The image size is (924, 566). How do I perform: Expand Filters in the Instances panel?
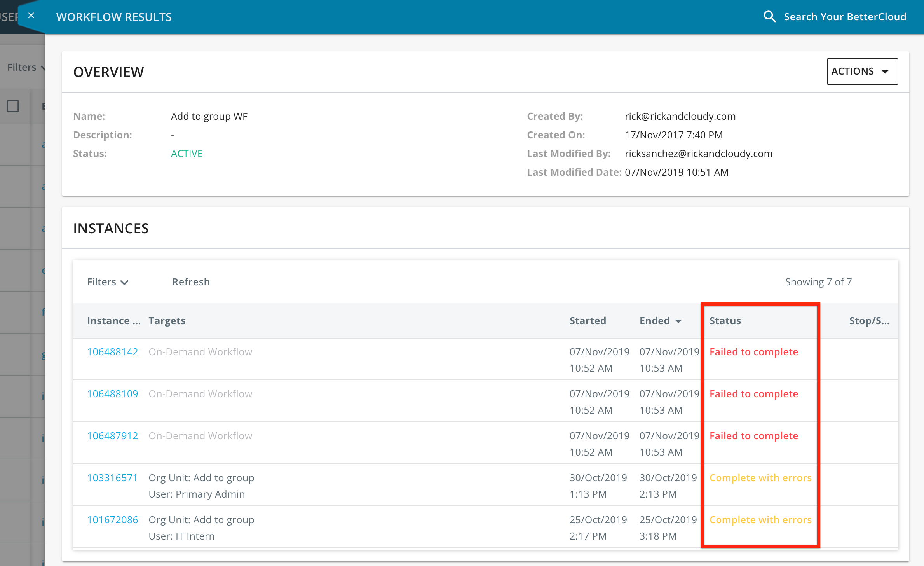click(108, 281)
